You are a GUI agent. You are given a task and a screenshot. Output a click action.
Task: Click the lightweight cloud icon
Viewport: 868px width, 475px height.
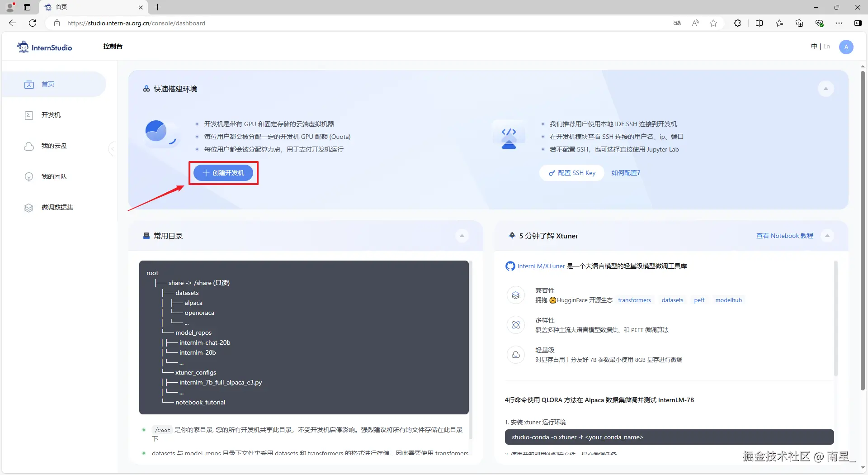point(515,355)
